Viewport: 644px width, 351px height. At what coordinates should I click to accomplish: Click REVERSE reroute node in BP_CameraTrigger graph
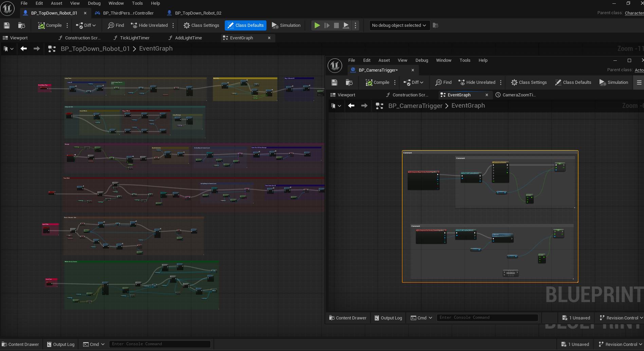pyautogui.click(x=511, y=273)
